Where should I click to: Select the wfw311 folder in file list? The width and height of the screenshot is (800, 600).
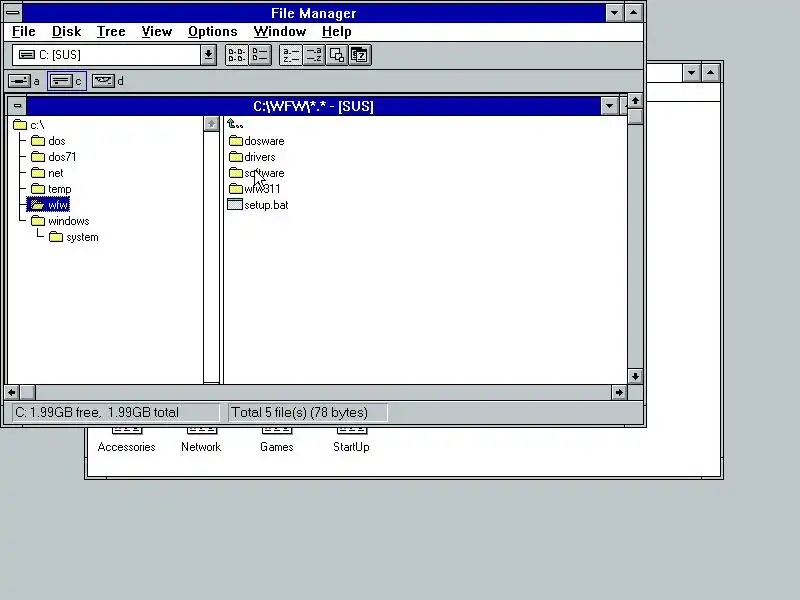pos(255,189)
